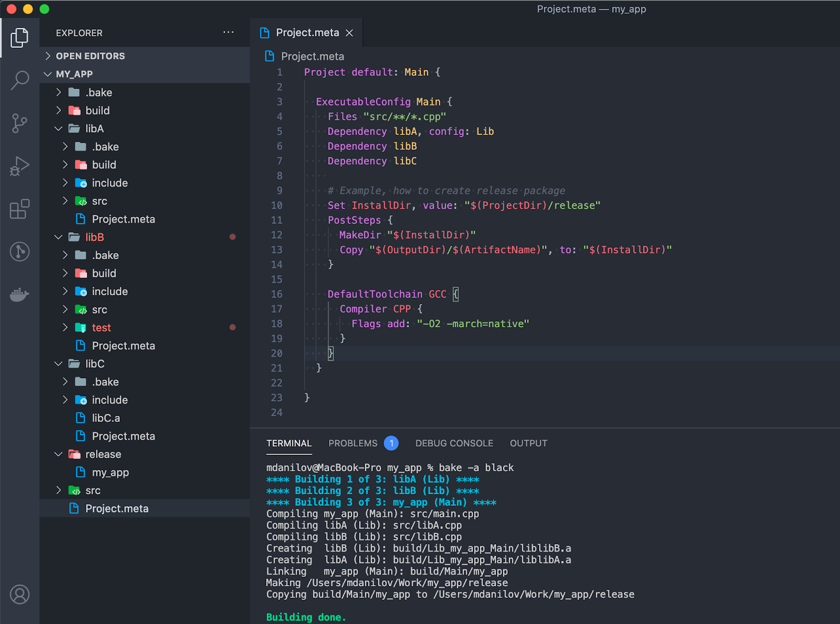Open the Docker view icon
Image resolution: width=840 pixels, height=624 pixels.
19,295
